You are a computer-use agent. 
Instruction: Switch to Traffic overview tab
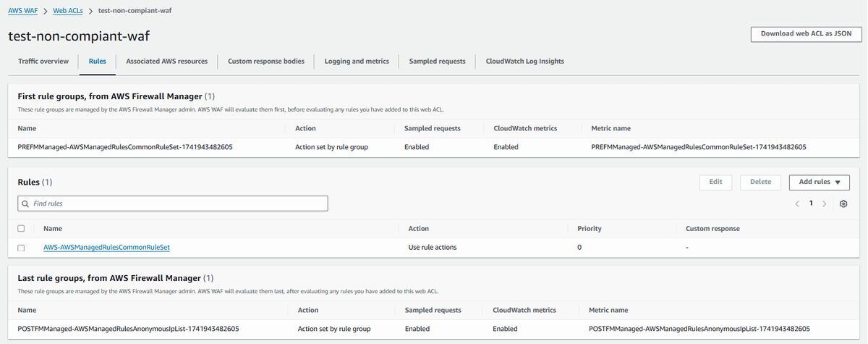pos(43,62)
